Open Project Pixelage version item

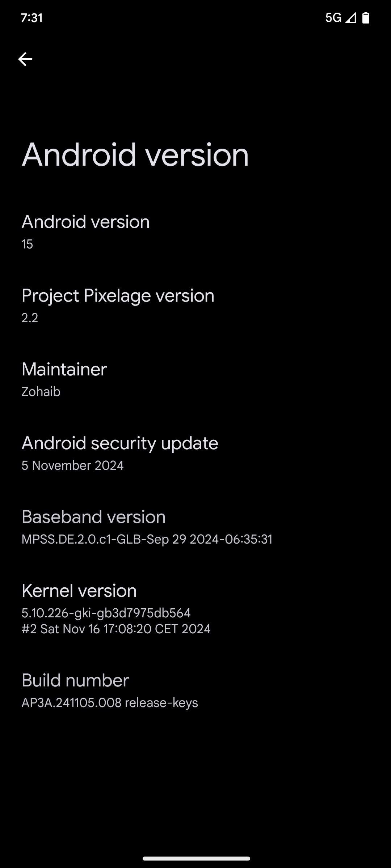click(195, 306)
